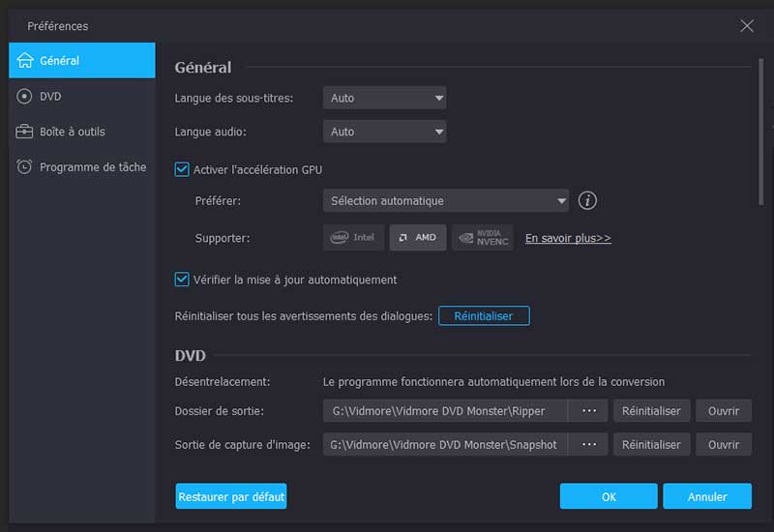This screenshot has height=532, width=774.
Task: Click the clock icon beside Programme de tâche
Action: (x=25, y=167)
